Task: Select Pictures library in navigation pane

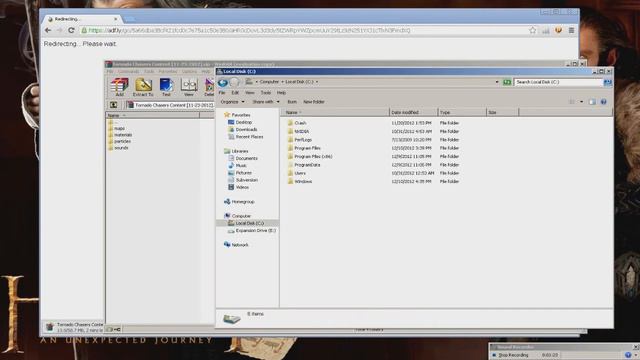Action: click(240, 173)
